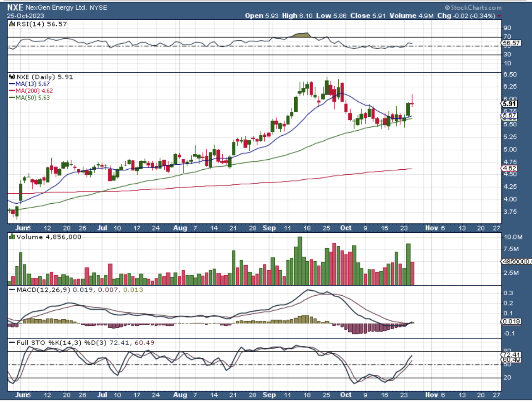532x402 pixels.
Task: Click the 4856000 volume axis tag
Action: [x=516, y=261]
